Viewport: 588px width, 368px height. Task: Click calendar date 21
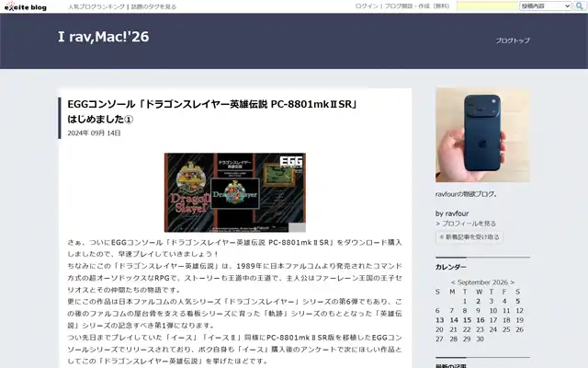453,329
